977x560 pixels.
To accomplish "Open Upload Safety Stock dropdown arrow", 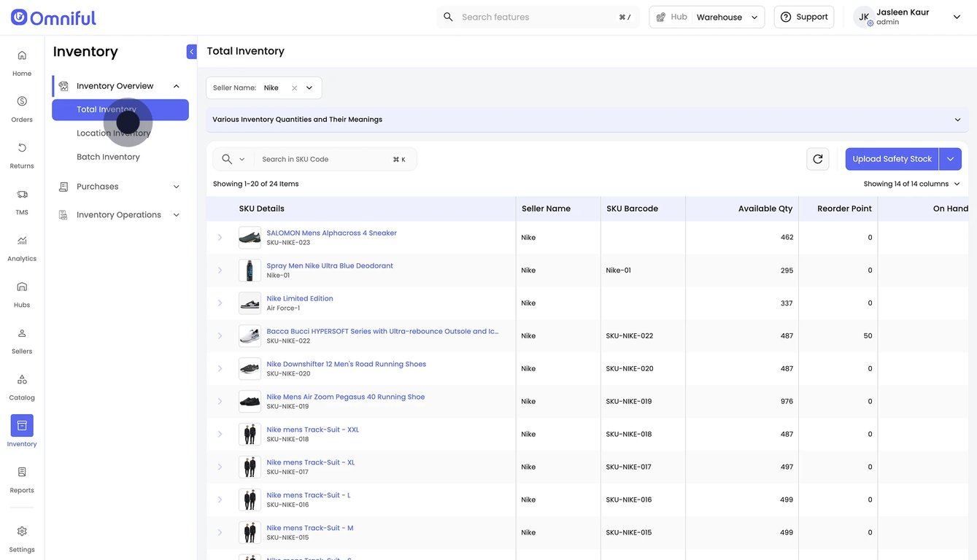I will pos(950,159).
